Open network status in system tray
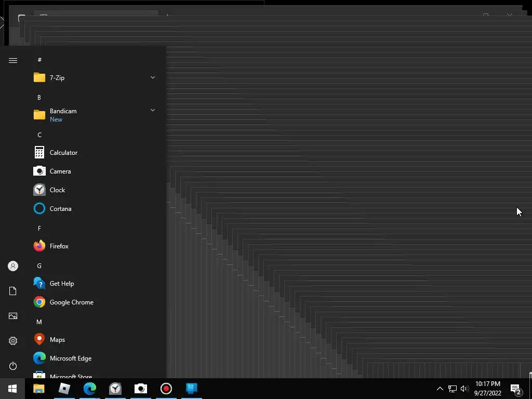The height and width of the screenshot is (399, 532). [453, 389]
